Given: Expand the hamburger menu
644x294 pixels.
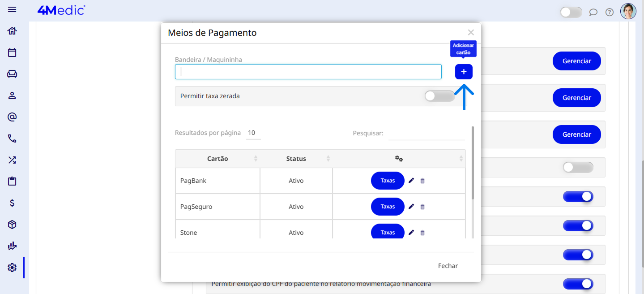Looking at the screenshot, I should pos(12,9).
